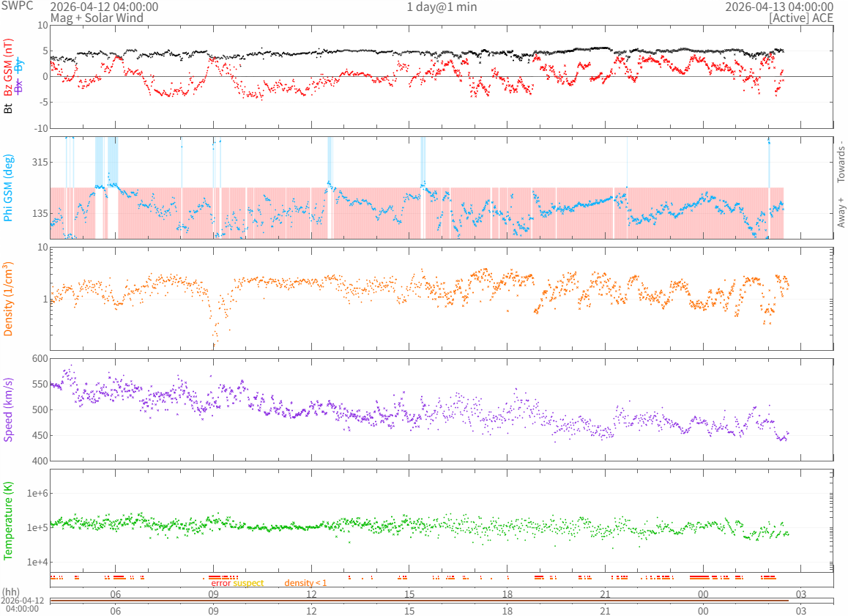Click the Temperature (K) axis label
This screenshot has height=616, width=848.
pos(9,522)
